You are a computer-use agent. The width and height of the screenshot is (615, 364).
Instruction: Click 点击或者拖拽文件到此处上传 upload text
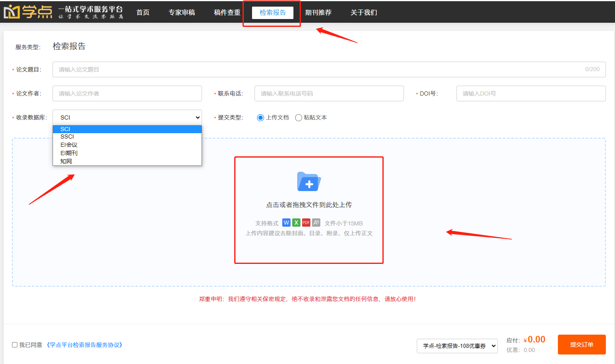click(x=309, y=205)
